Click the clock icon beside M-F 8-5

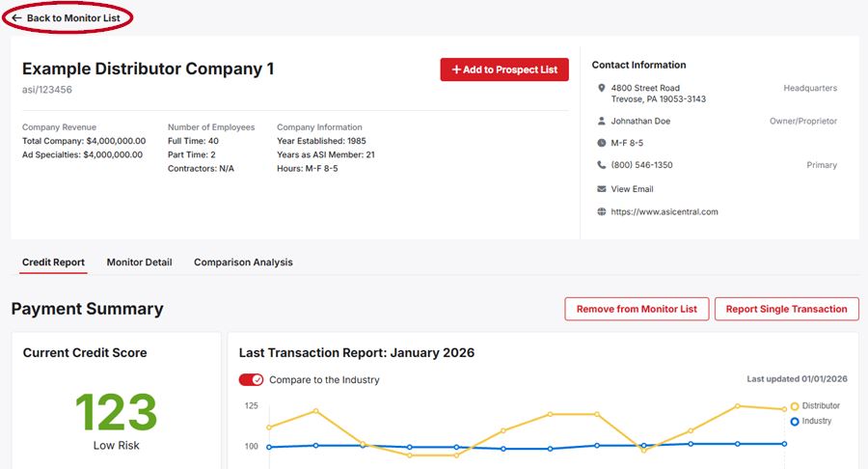[x=602, y=144]
